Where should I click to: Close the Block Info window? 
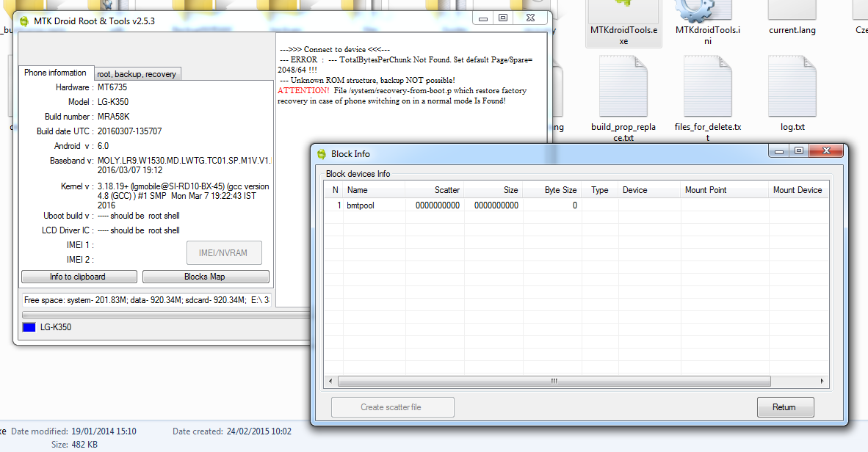tap(826, 151)
